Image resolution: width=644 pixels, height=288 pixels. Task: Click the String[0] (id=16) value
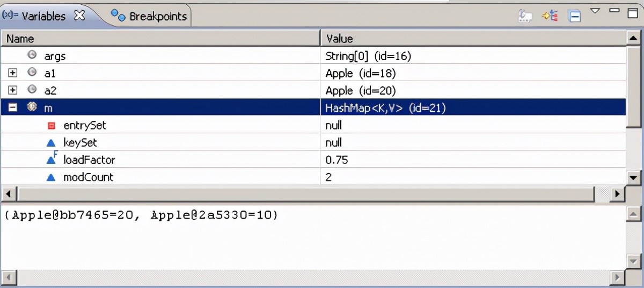368,56
